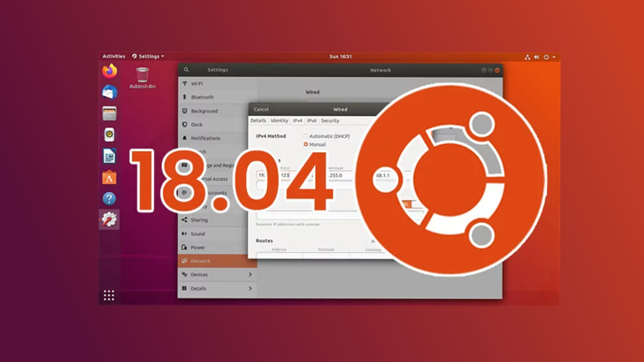Cancel the Wired connection dialog
Image resolution: width=644 pixels, height=362 pixels.
pos(261,109)
